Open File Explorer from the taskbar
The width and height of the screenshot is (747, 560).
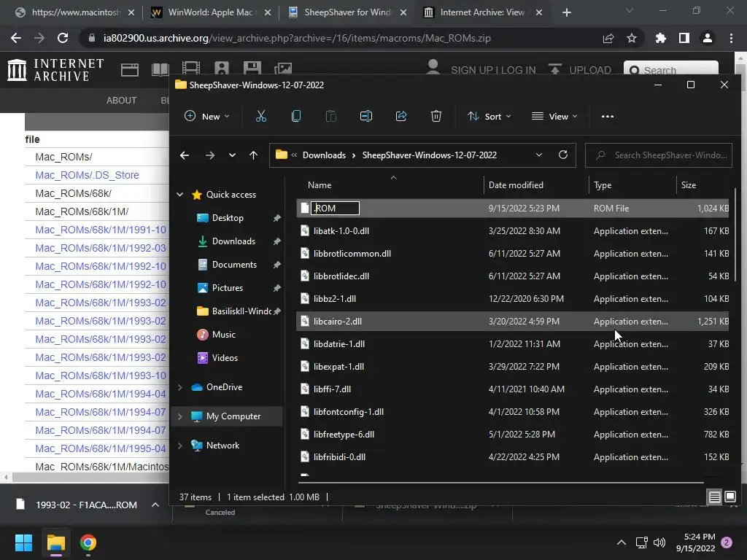click(x=55, y=542)
